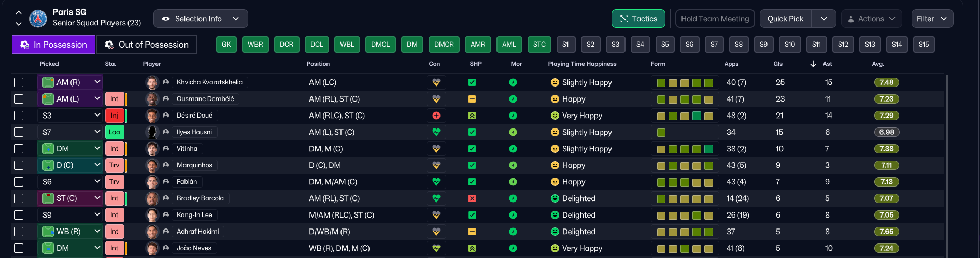Click Kvaratskhelia's 7.48 average rating badge

point(886,82)
